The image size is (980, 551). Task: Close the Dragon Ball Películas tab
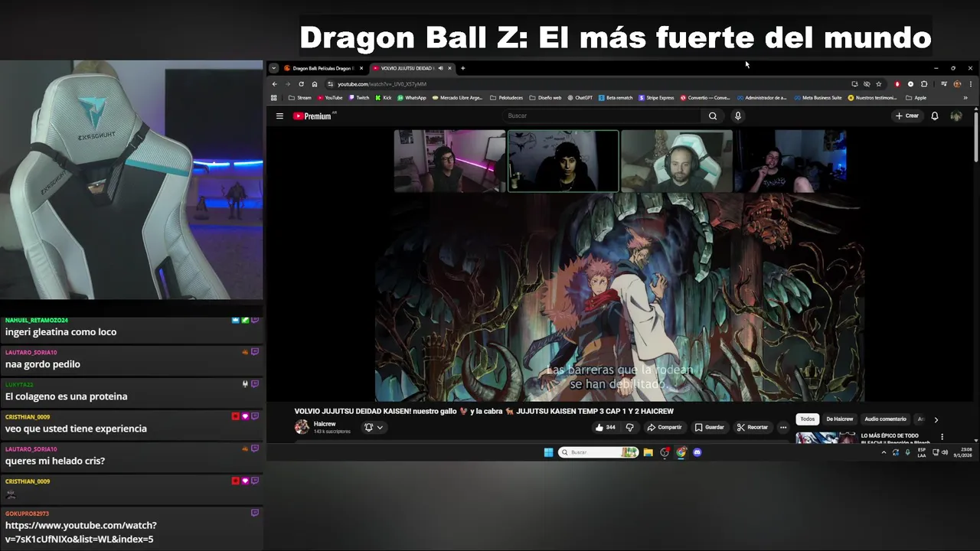tap(361, 68)
